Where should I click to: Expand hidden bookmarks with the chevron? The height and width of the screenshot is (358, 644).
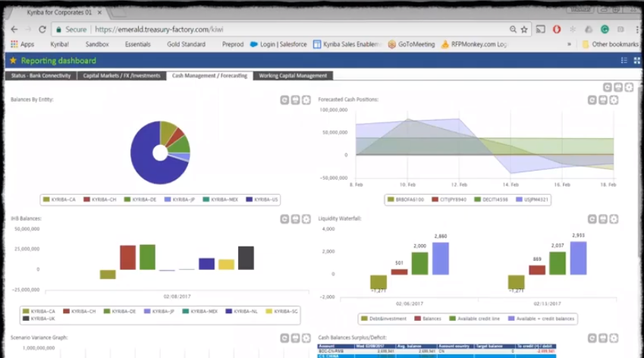(x=569, y=44)
